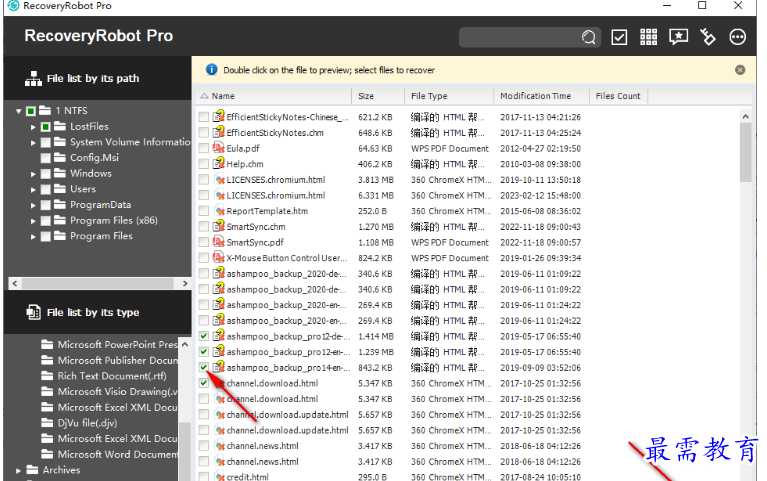The image size is (767, 481).
Task: Uncheck the ashampoo_backup_pro12-de file checkbox
Action: click(203, 336)
